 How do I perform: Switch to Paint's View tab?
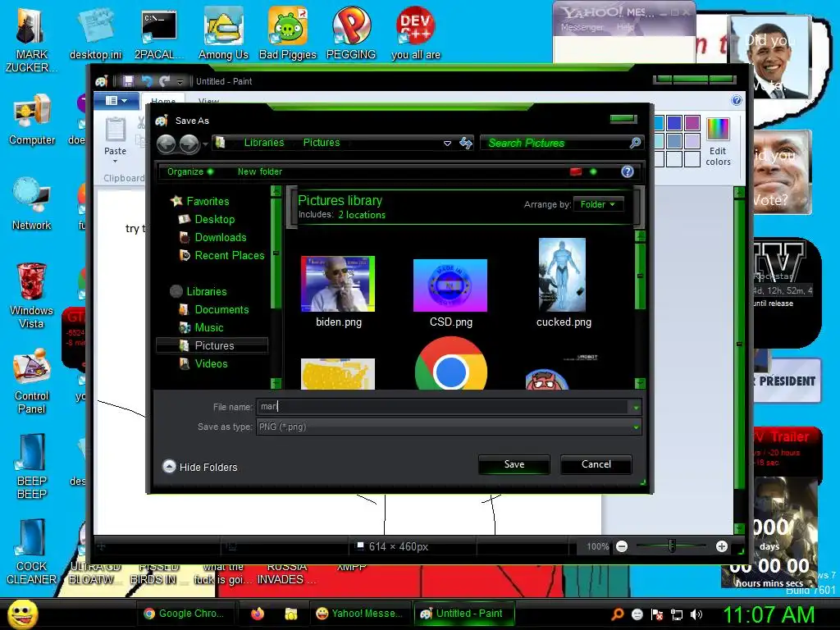[x=208, y=100]
